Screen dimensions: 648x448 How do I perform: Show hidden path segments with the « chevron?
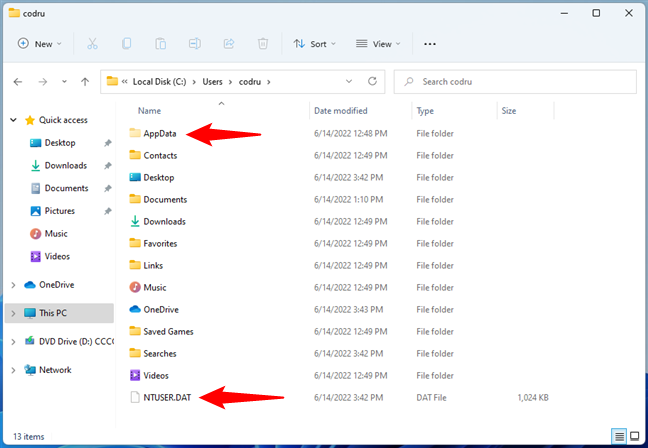coord(124,82)
